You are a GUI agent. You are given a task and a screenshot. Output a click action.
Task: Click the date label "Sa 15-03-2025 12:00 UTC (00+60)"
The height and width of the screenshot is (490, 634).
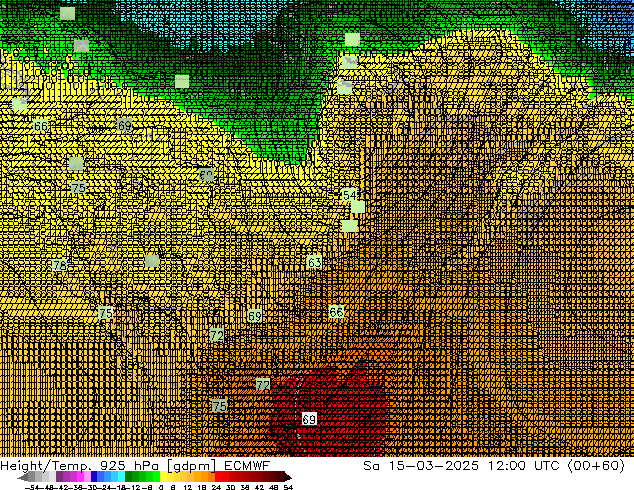[x=494, y=466]
